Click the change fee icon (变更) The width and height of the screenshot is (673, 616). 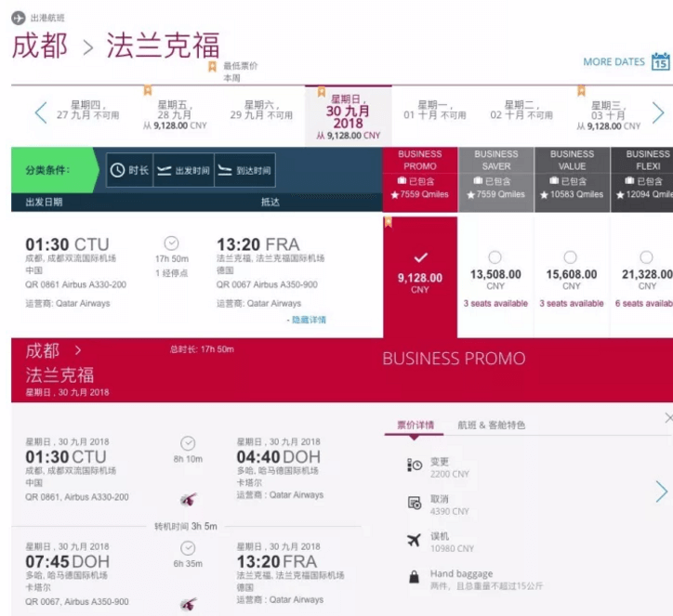pyautogui.click(x=415, y=465)
